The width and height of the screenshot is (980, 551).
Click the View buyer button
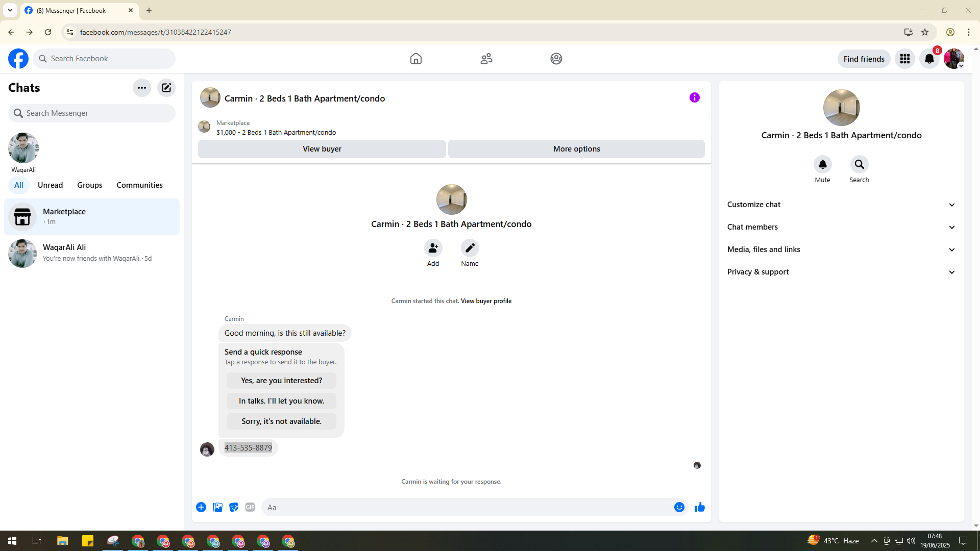pos(322,149)
